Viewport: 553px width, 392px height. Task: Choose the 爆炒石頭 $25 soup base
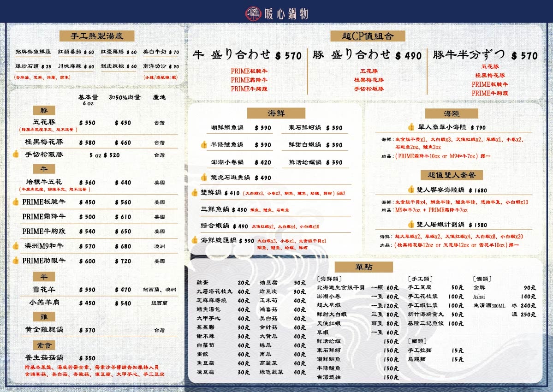(33, 66)
